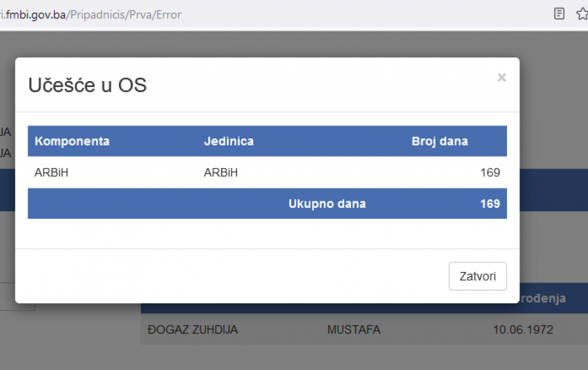Click the partially visible 'rođenja' column header
Image resolution: width=588 pixels, height=370 pixels.
pos(542,299)
